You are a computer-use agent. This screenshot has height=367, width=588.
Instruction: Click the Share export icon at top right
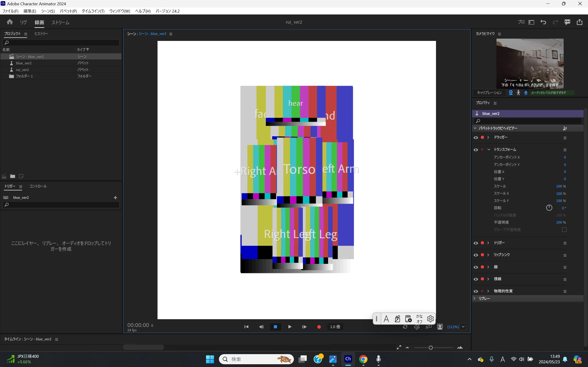(x=579, y=22)
